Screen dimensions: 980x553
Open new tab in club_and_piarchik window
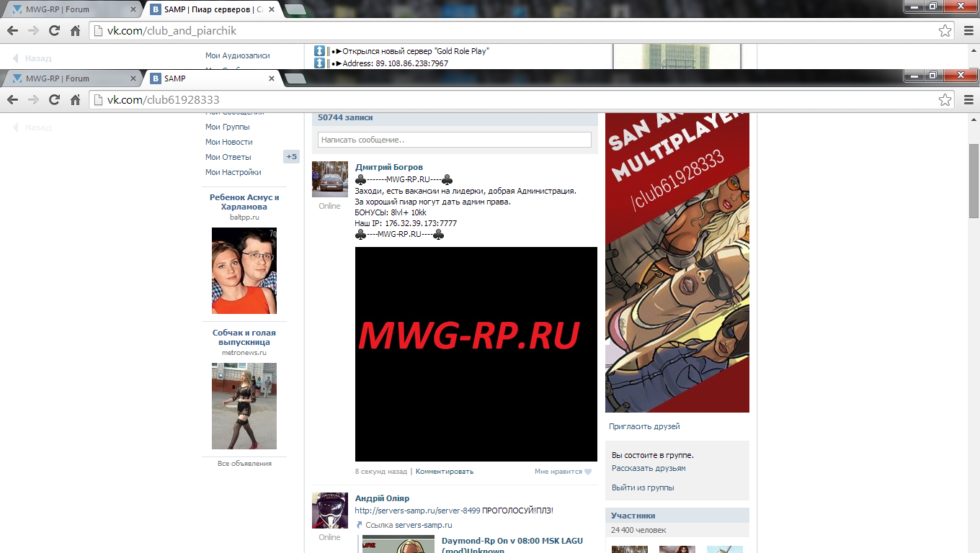(x=295, y=10)
